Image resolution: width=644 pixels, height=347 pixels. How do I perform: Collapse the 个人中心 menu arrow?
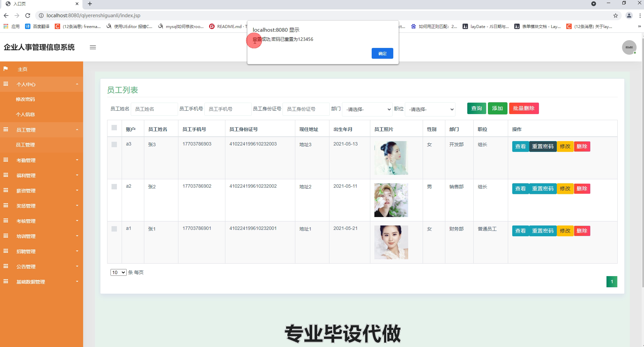click(x=77, y=84)
